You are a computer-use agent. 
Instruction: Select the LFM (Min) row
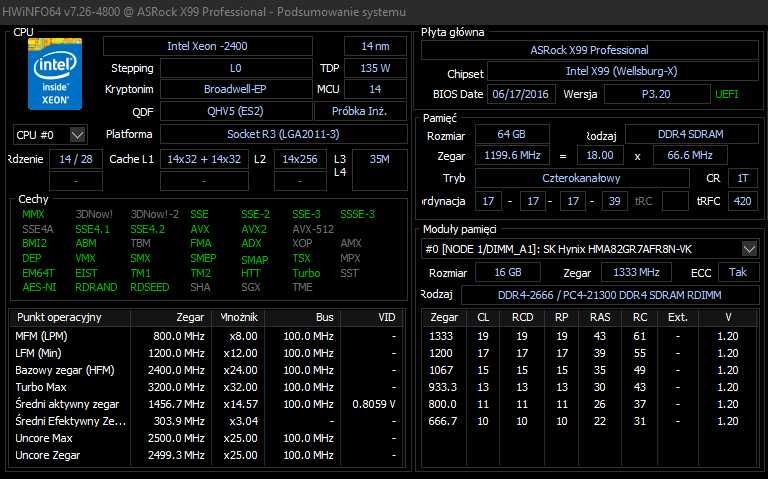pos(206,353)
